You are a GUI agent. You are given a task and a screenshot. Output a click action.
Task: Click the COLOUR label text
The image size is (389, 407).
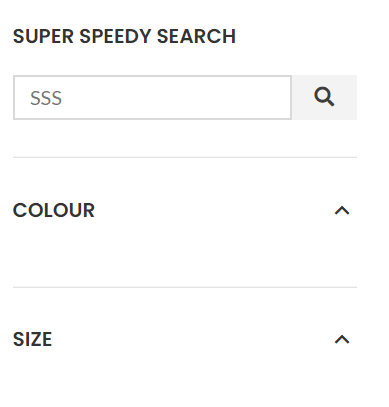[x=54, y=210]
